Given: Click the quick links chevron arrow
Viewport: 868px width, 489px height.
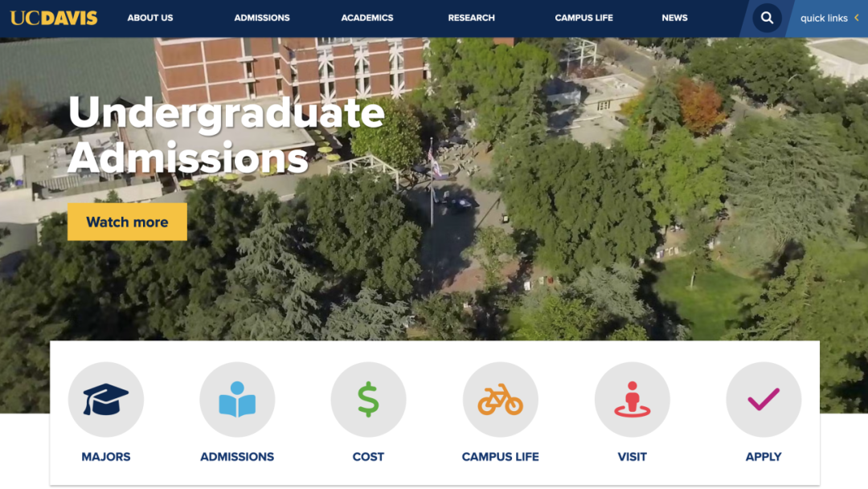Looking at the screenshot, I should (x=857, y=18).
